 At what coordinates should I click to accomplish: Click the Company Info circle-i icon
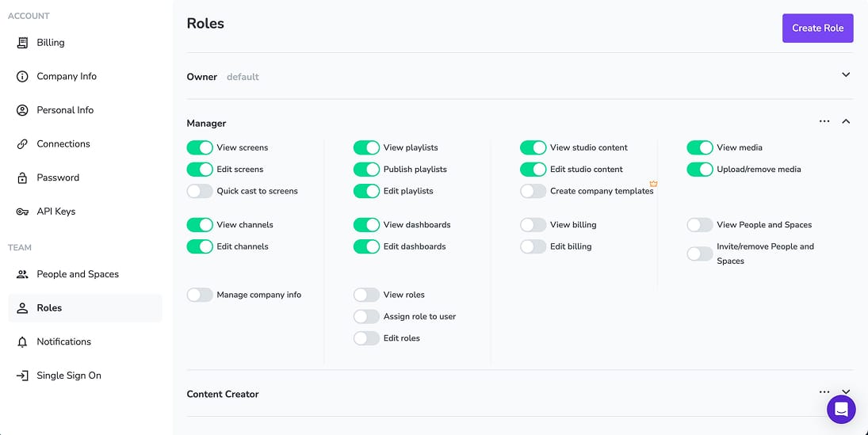(x=22, y=76)
